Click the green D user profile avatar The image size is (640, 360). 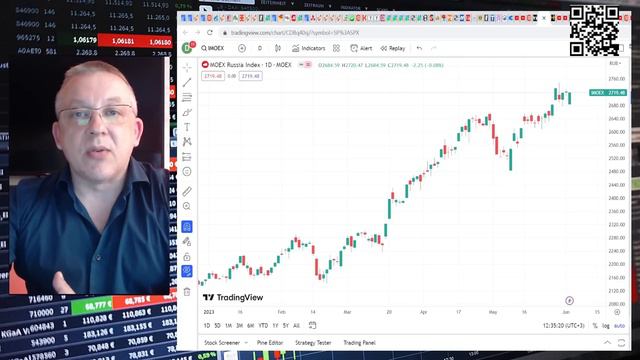pyautogui.click(x=187, y=48)
